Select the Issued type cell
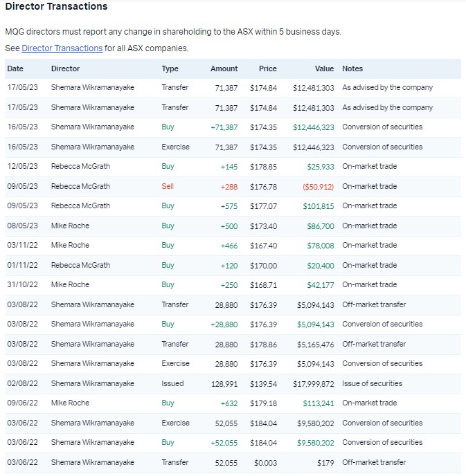 172,383
